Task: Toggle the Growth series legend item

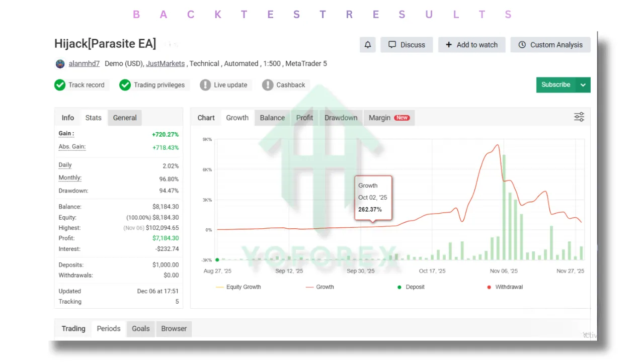Action: click(x=320, y=287)
